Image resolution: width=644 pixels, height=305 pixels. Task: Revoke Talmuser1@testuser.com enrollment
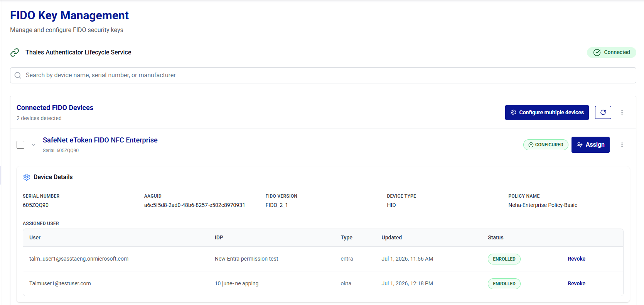576,283
